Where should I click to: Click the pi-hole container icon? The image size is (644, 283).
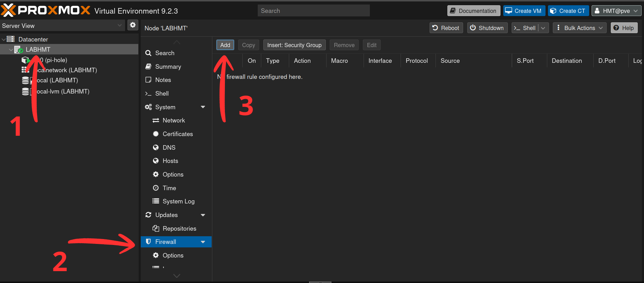[x=25, y=60]
